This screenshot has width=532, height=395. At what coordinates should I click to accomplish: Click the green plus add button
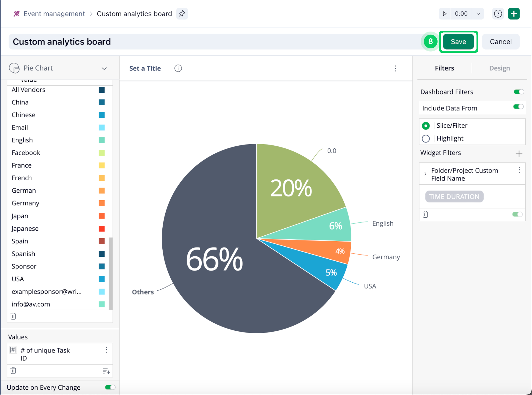coord(514,14)
